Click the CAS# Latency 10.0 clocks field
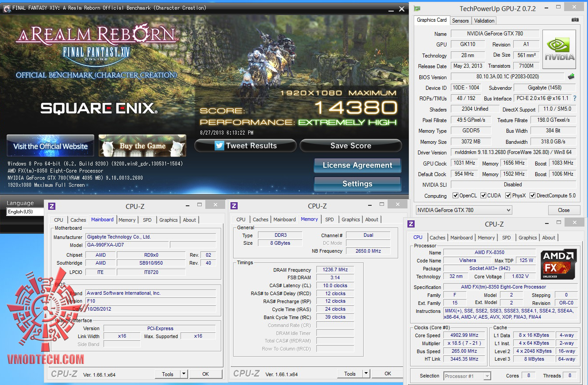 coord(335,285)
